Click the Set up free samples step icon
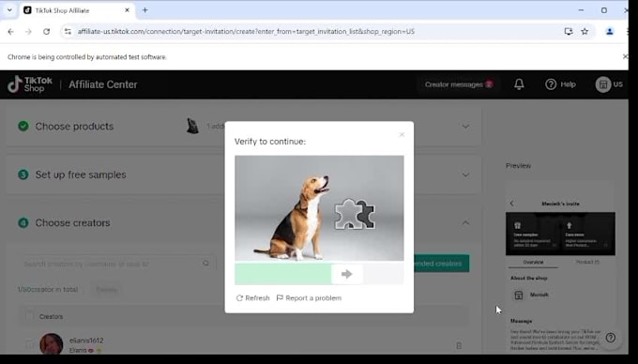 23,174
